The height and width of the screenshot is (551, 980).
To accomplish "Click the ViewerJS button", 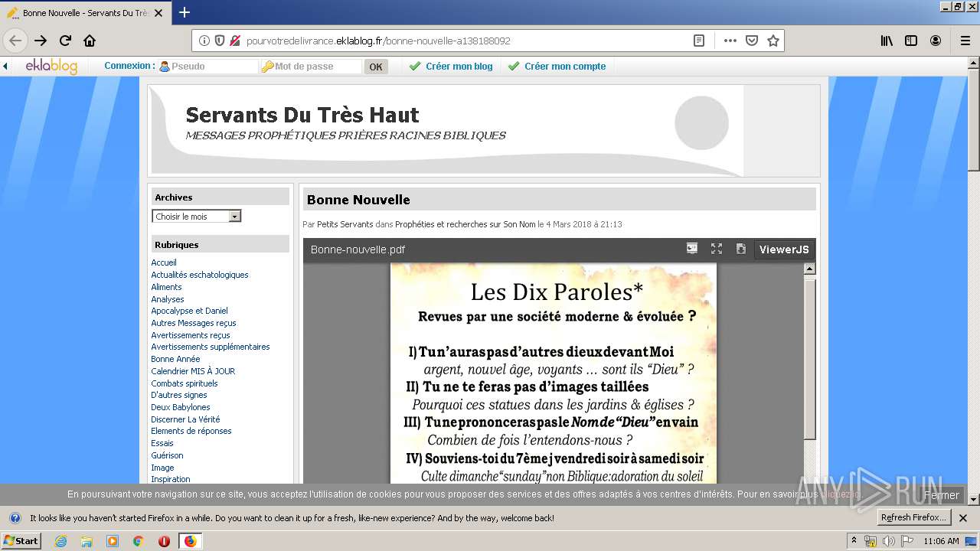I will tap(783, 249).
